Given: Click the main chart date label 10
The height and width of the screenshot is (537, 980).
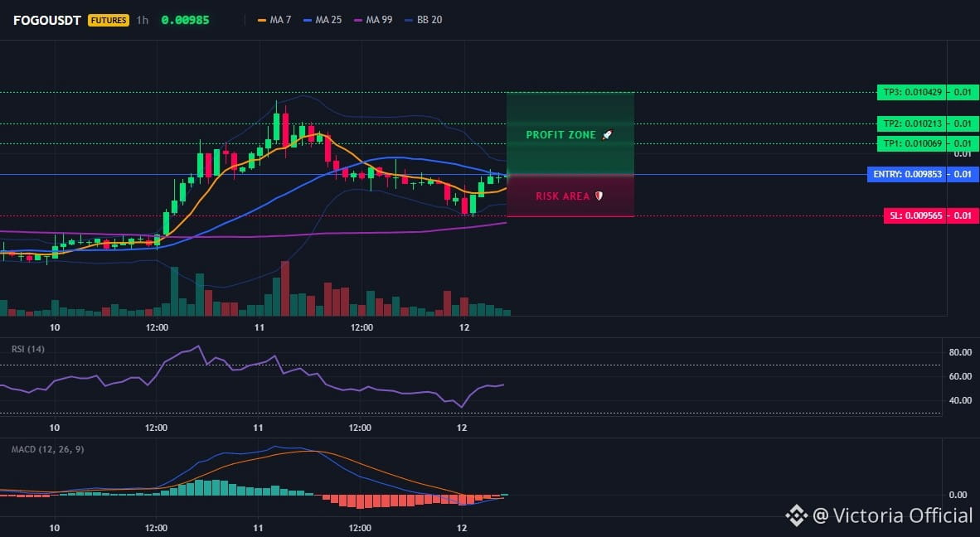Looking at the screenshot, I should tap(55, 327).
